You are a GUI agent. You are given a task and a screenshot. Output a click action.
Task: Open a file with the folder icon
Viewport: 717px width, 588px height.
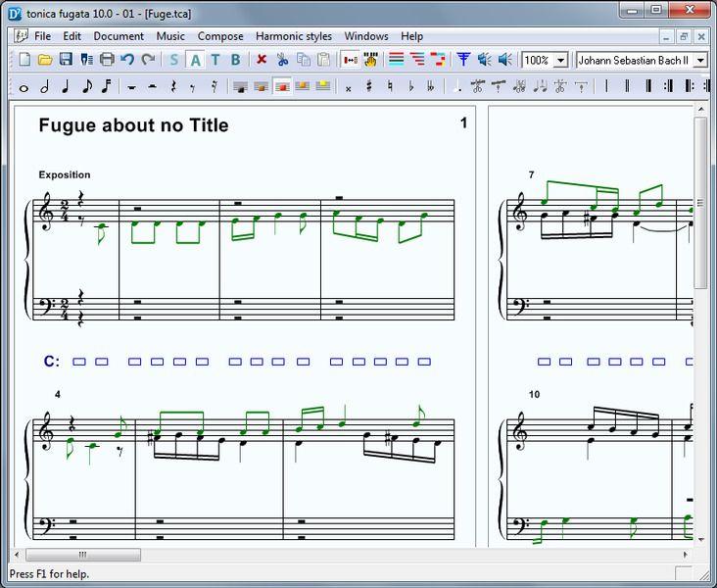(x=45, y=60)
